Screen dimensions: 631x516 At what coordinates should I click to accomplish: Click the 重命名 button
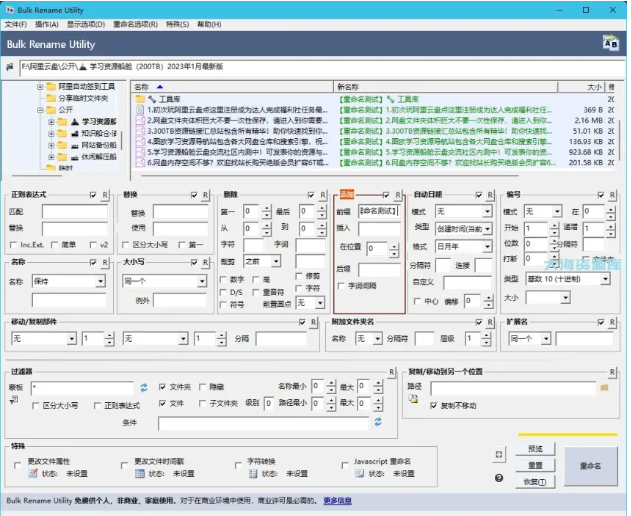click(590, 465)
